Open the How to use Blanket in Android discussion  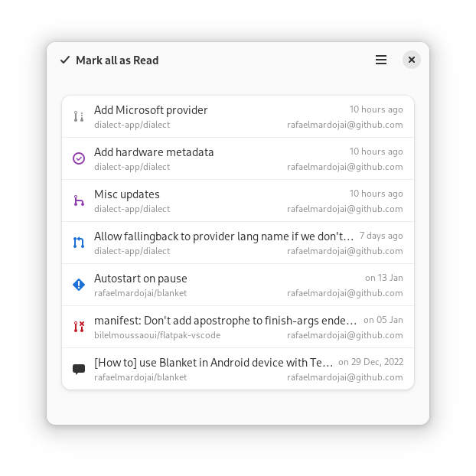pyautogui.click(x=238, y=369)
